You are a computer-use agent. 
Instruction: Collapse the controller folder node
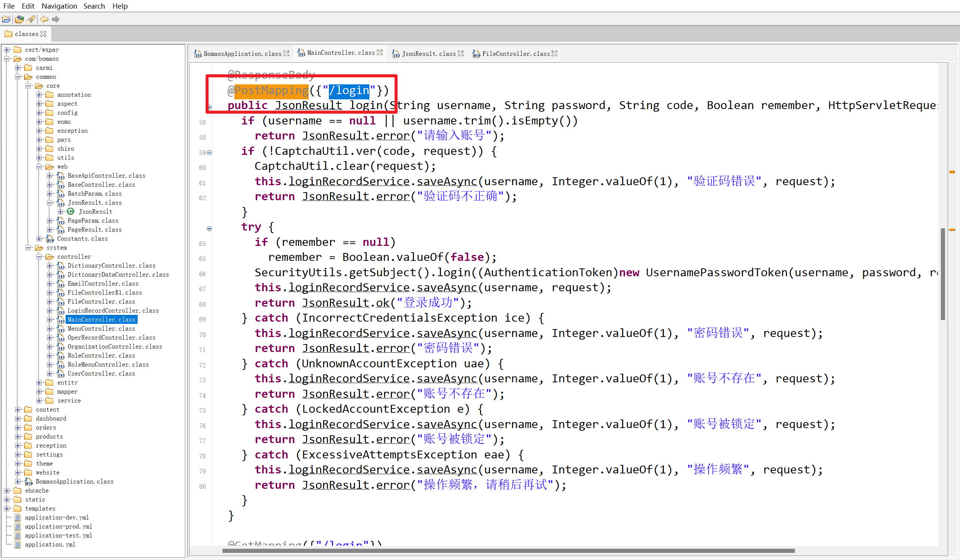click(x=39, y=257)
